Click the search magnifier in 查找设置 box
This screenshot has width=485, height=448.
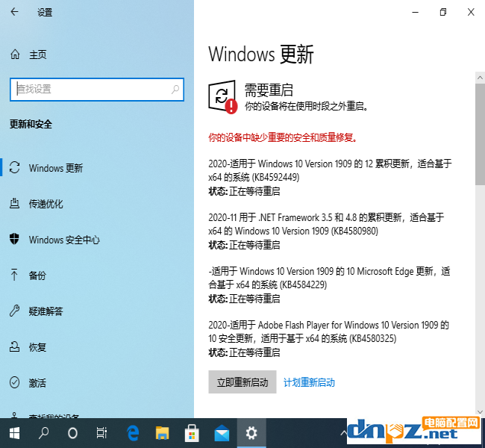click(175, 90)
